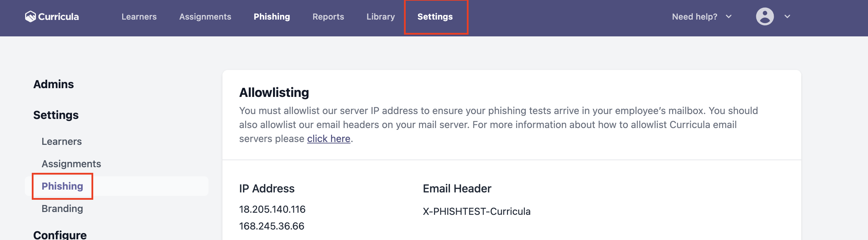Image resolution: width=868 pixels, height=240 pixels.
Task: Open Learners under sidebar Settings
Action: (61, 141)
